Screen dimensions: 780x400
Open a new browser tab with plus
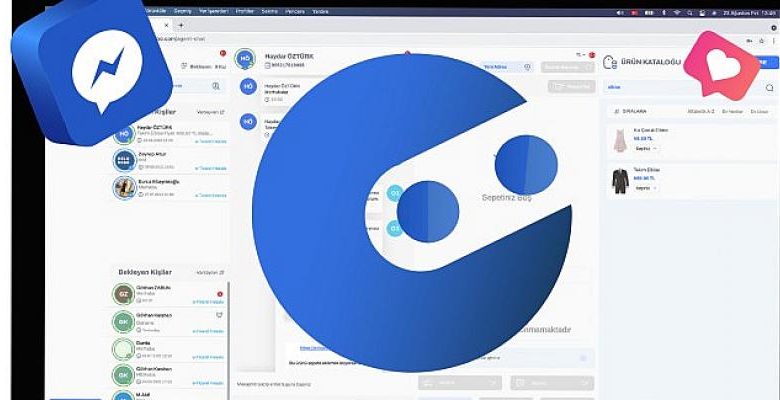(181, 25)
